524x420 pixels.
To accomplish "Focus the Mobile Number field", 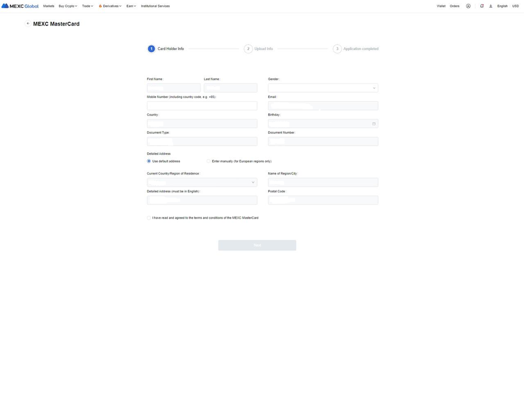I will (202, 105).
